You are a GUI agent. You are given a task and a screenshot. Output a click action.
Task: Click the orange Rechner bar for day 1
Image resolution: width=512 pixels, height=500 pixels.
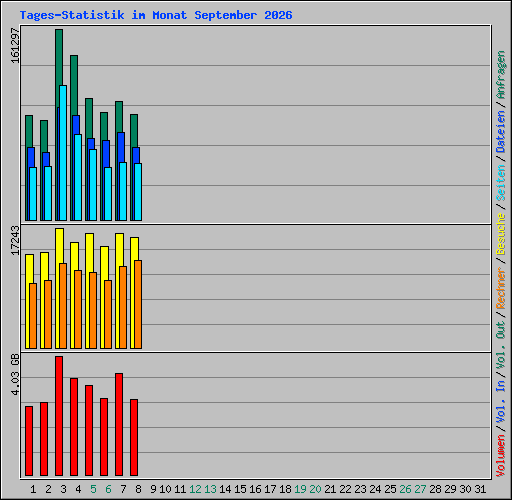coord(33,316)
